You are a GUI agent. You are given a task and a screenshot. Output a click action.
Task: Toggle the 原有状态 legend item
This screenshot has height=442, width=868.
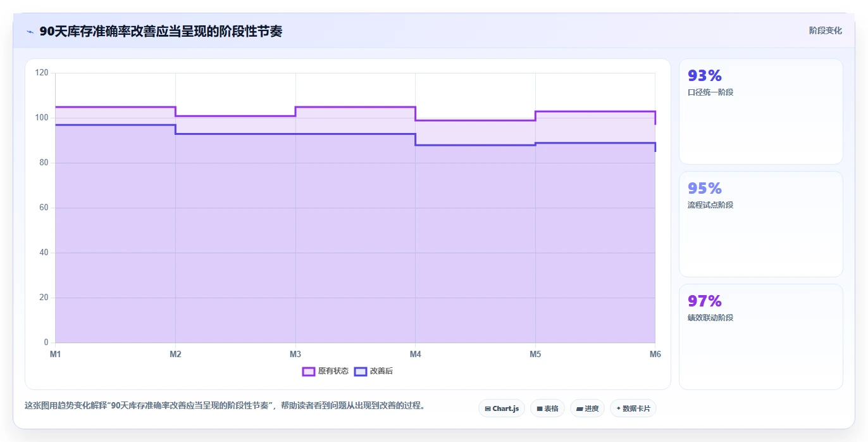(325, 371)
